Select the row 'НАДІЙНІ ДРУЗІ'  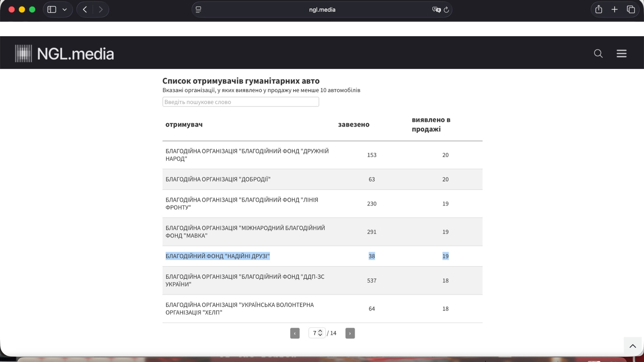click(218, 256)
